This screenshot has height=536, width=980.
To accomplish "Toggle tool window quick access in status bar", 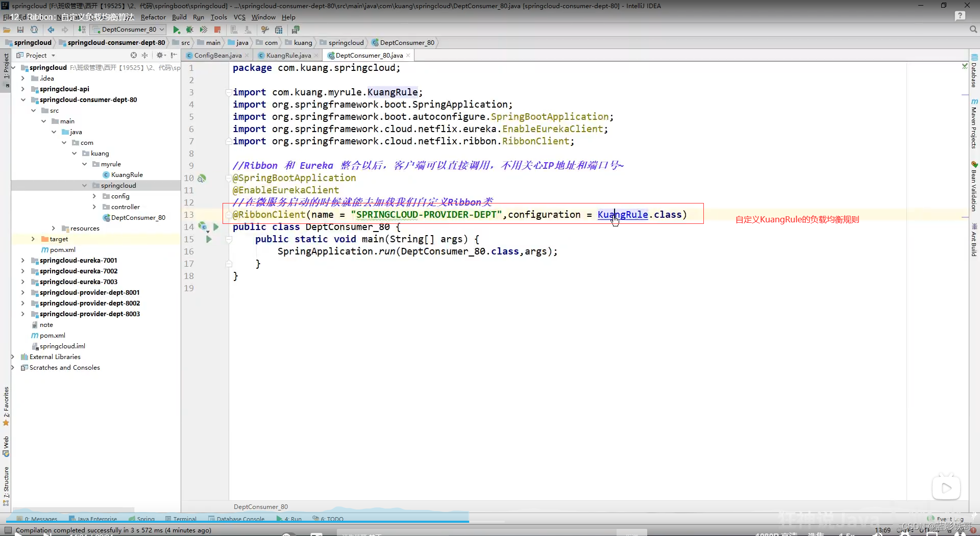I will tap(7, 530).
